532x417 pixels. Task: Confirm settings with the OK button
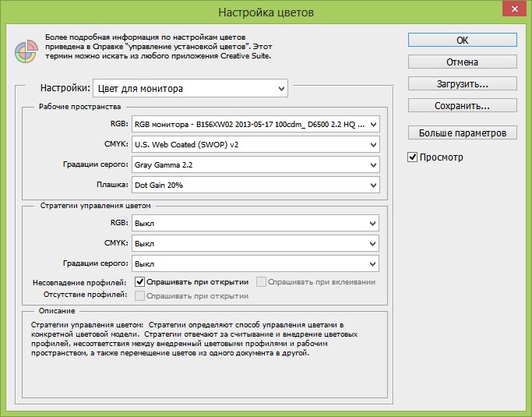[x=463, y=40]
